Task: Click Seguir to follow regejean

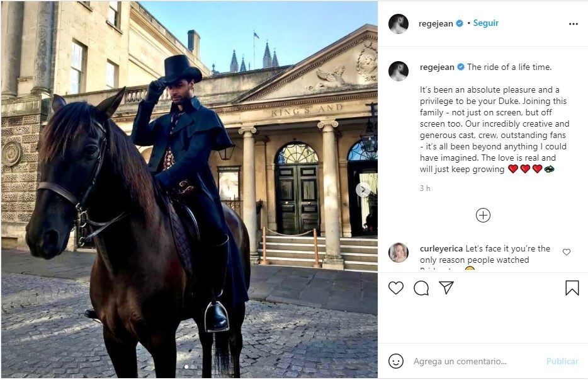Action: (485, 23)
